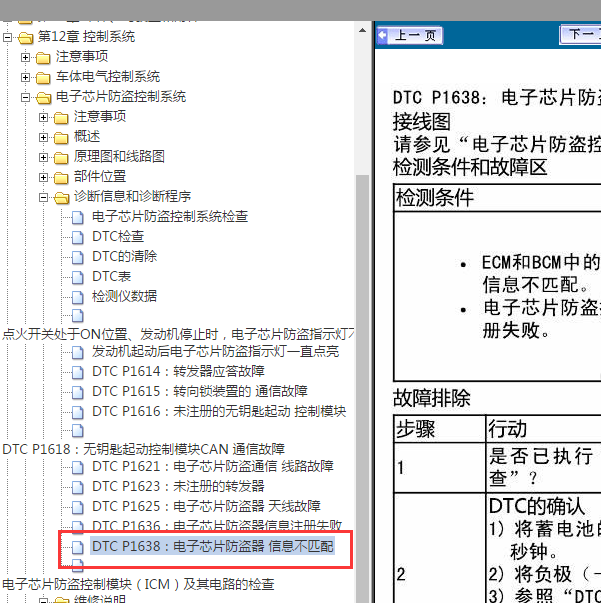The image size is (601, 603).
Task: Open DTC P1616：未注册的无钥匙起动 控制模块
Action: [x=219, y=411]
